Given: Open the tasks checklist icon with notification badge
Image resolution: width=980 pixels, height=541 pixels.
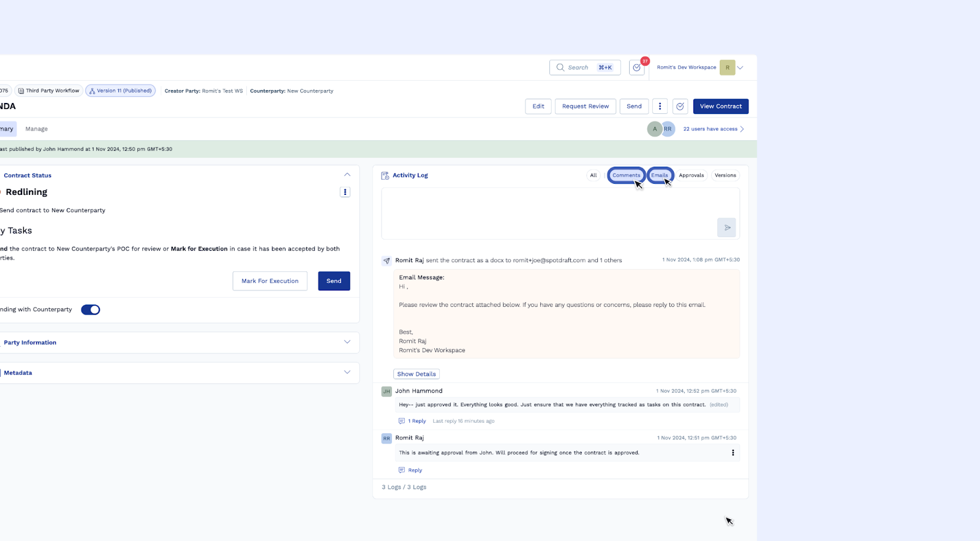Looking at the screenshot, I should click(637, 67).
